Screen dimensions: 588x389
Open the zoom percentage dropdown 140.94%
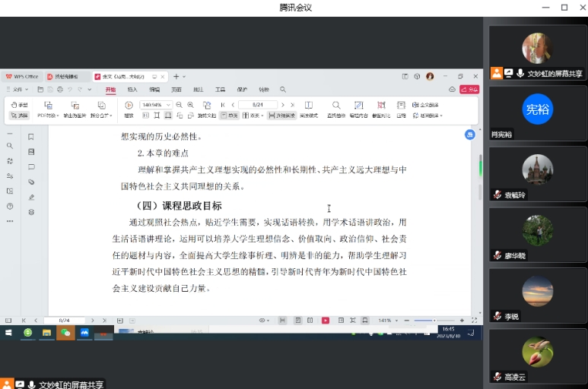[x=154, y=105]
